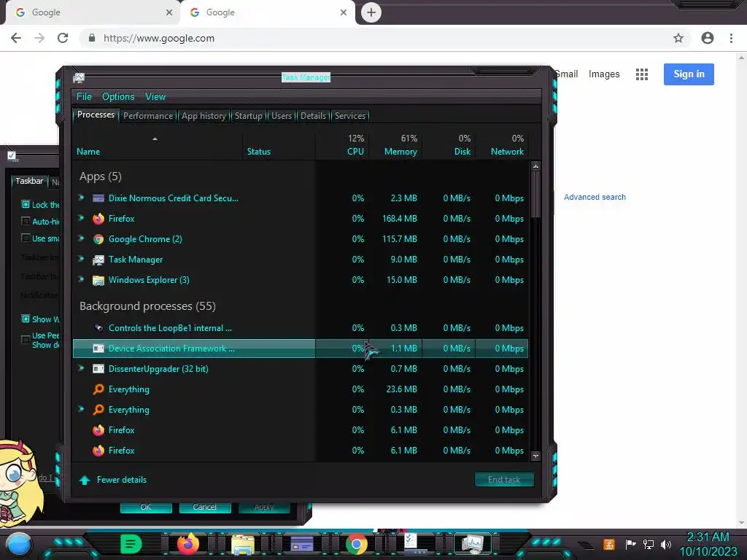Switch to the Users tab
747x560 pixels.
pos(281,116)
